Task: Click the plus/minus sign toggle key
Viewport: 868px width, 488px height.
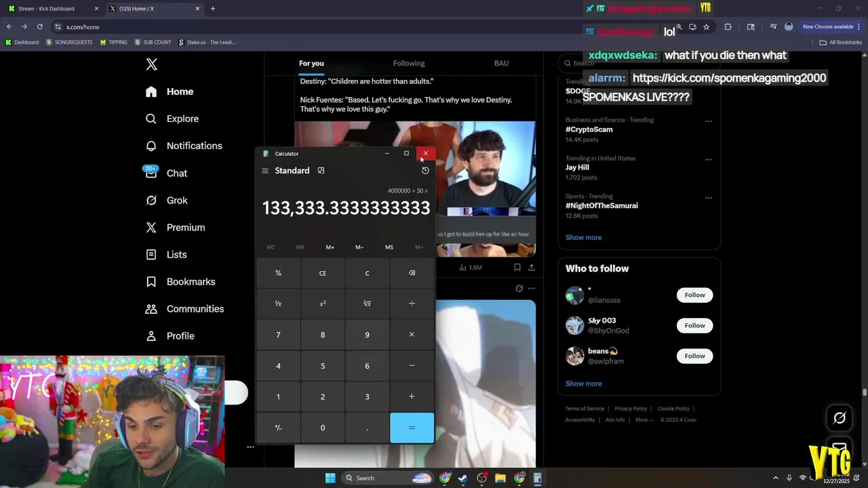Action: (278, 428)
